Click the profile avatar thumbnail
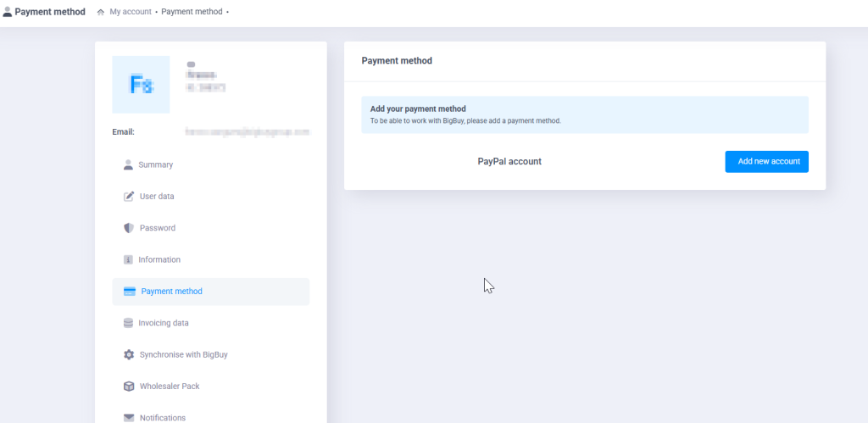Screen dimensions: 868x423 click(x=141, y=85)
